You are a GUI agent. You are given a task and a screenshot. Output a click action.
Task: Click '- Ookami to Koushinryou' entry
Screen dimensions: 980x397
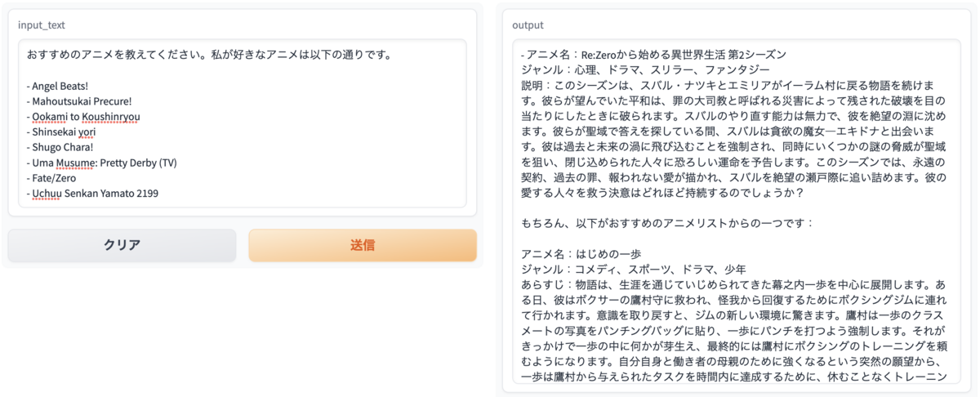pyautogui.click(x=83, y=117)
